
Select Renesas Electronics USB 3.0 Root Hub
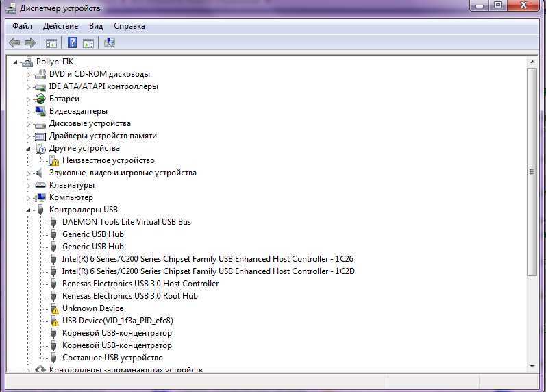click(130, 296)
